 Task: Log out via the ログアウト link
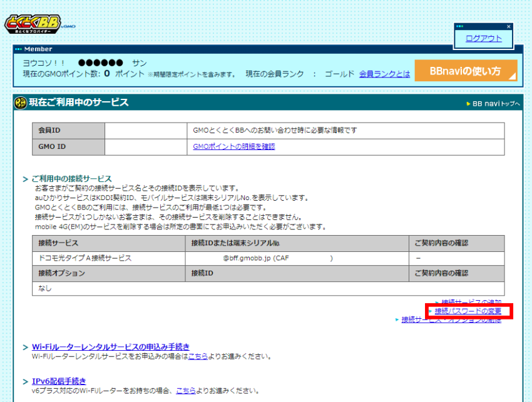[x=483, y=39]
